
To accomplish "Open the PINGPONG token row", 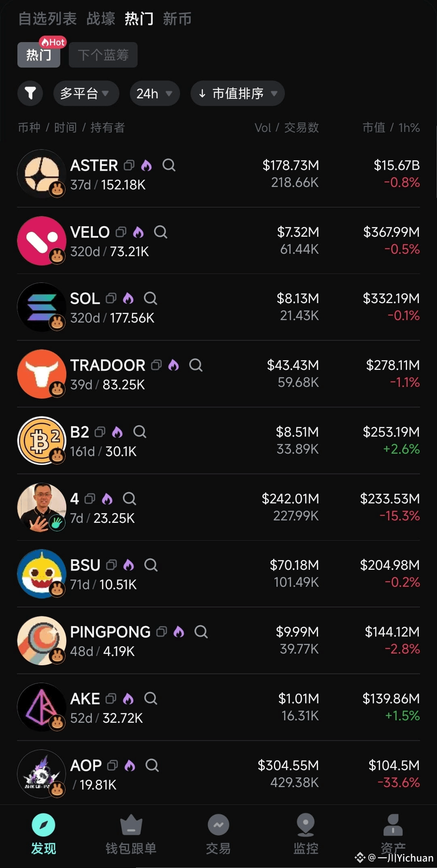I will coord(218,641).
